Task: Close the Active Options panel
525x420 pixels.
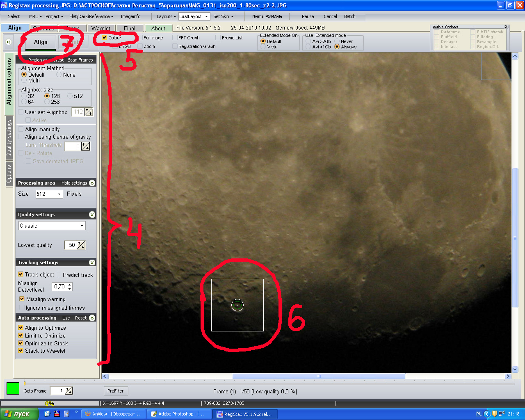Action: click(x=506, y=27)
